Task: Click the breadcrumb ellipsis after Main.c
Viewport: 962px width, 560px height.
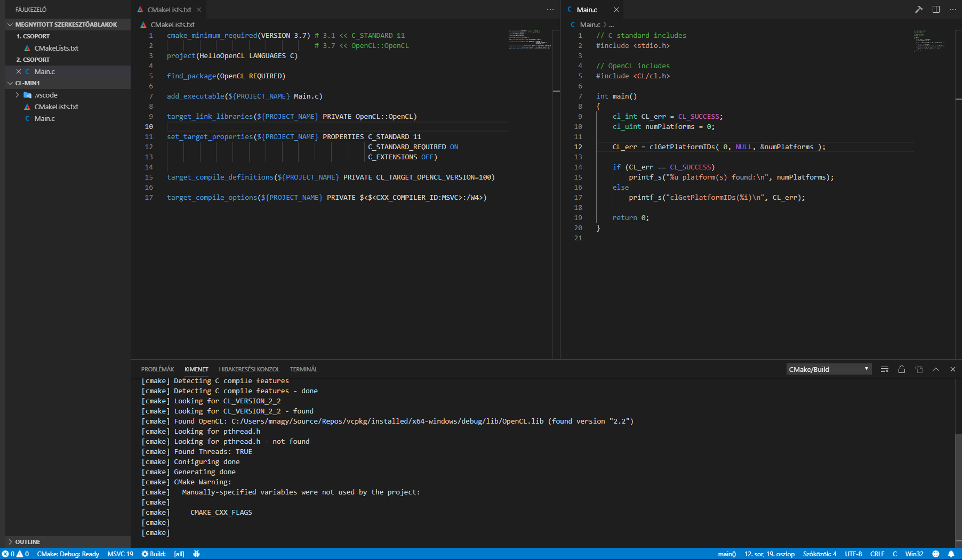Action: (611, 25)
